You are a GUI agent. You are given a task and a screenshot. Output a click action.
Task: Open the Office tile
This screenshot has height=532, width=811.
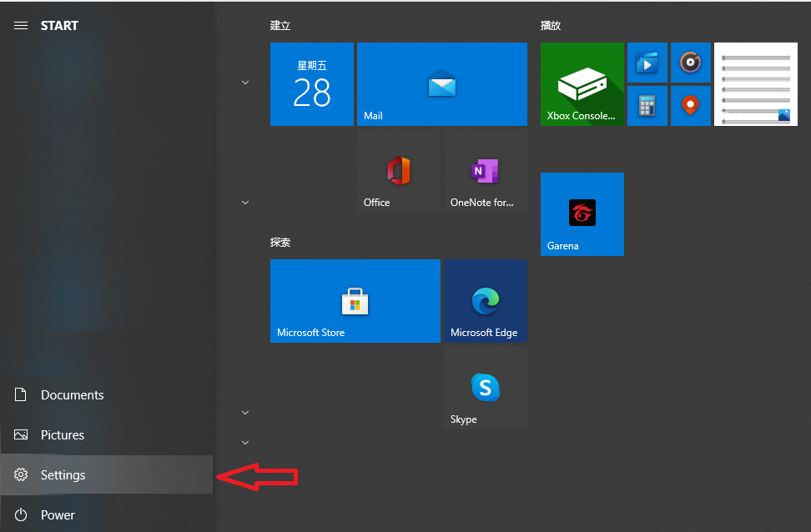[x=398, y=171]
